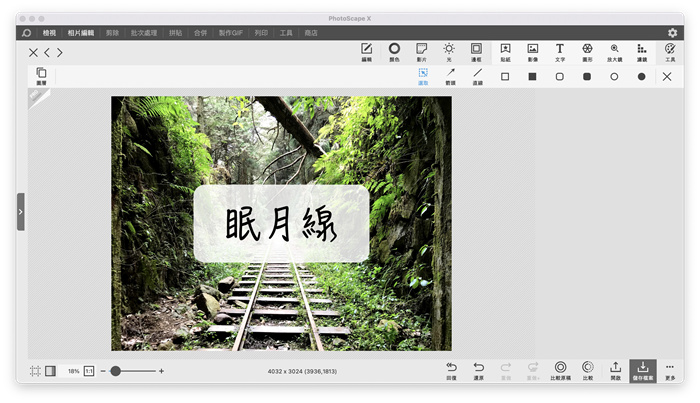Click the zoom slider handle
Viewport: 700px width, 403px height.
pyautogui.click(x=116, y=371)
